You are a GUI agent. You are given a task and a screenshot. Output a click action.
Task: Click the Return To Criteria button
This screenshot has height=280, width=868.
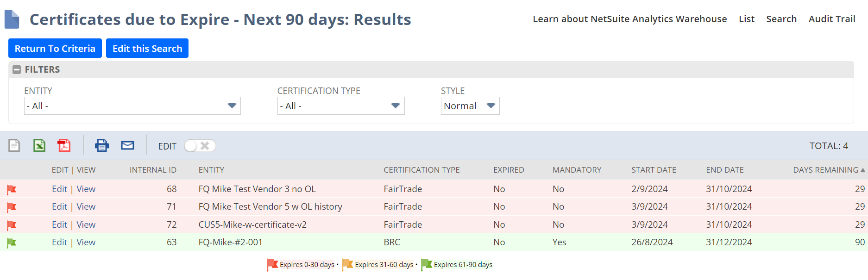click(x=55, y=48)
